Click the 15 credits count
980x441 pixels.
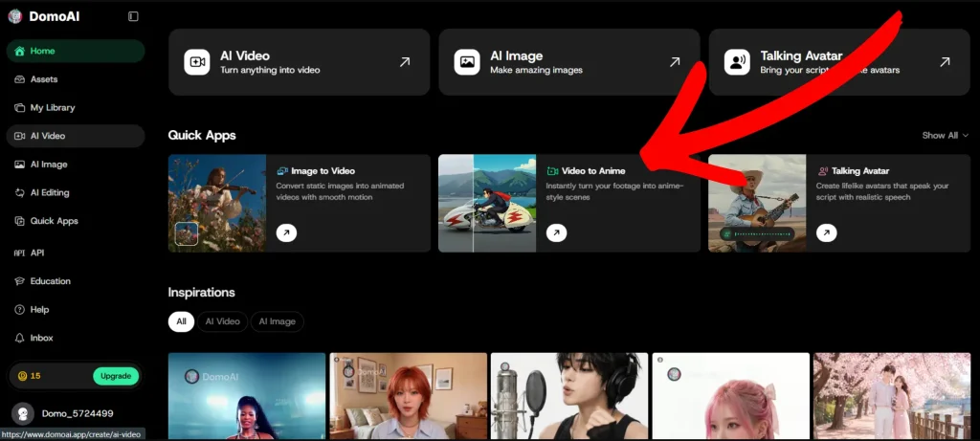tap(35, 376)
